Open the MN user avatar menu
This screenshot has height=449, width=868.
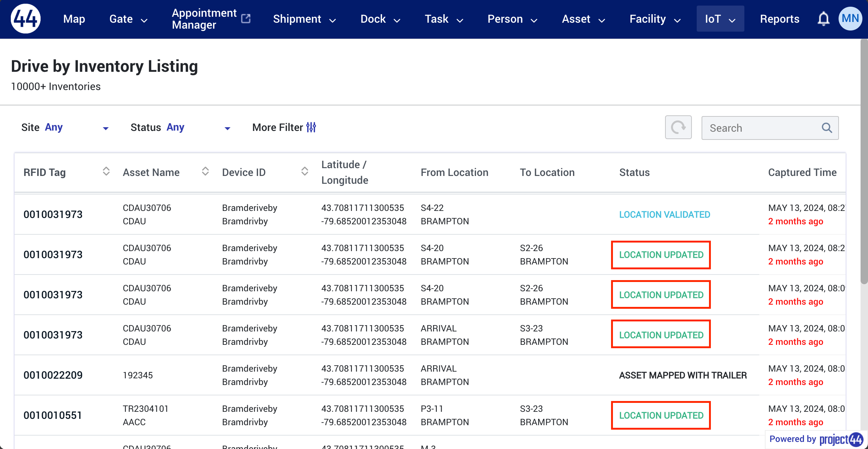click(850, 19)
